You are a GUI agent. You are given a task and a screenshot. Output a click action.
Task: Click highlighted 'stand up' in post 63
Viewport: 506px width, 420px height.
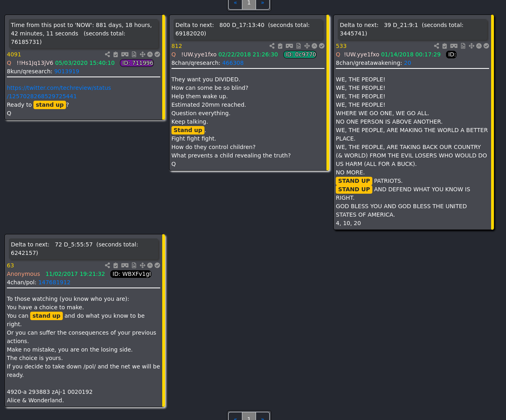[46, 316]
